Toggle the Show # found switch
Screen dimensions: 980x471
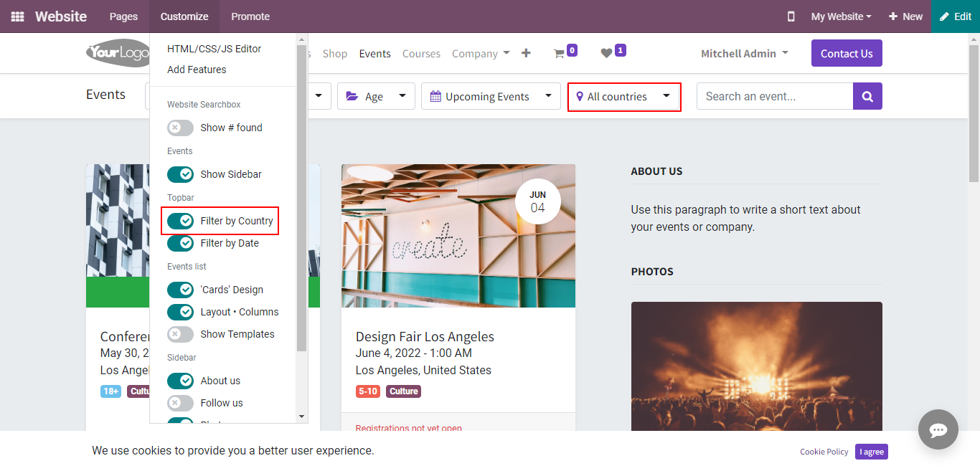(x=180, y=128)
